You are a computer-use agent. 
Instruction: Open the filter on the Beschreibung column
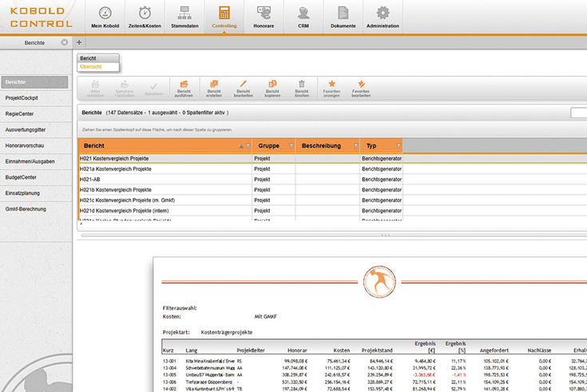click(355, 146)
